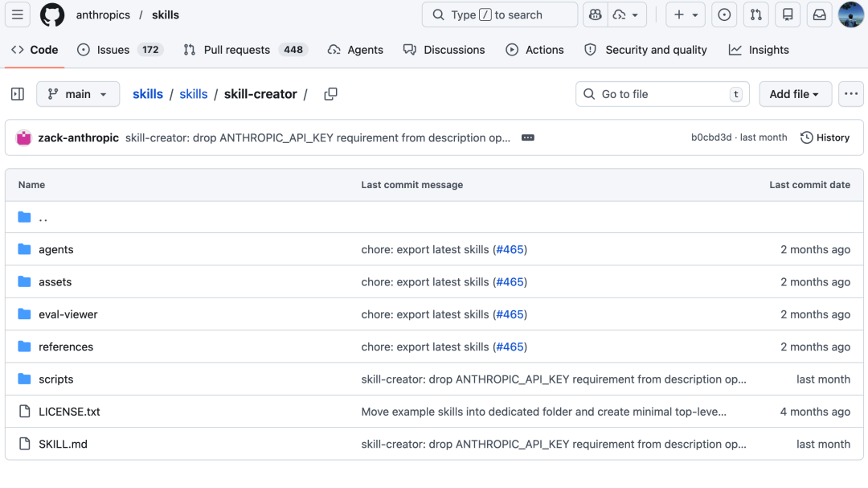Open the agents folder name
The image size is (868, 488).
pyautogui.click(x=56, y=249)
